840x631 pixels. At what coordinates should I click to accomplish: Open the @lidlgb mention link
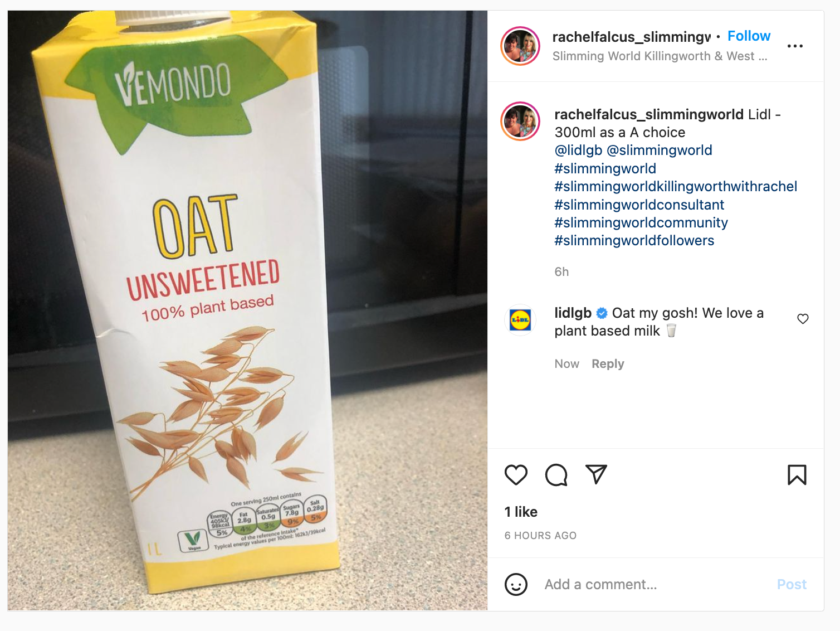click(578, 151)
